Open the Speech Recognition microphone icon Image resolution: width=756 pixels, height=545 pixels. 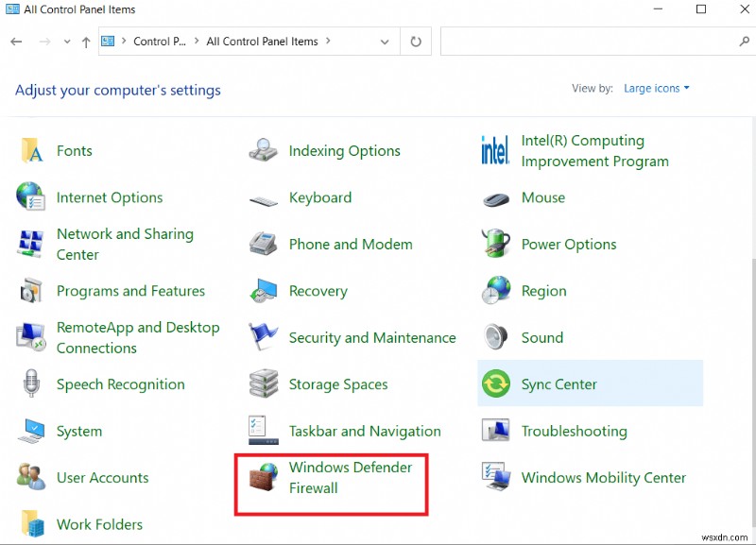pos(30,384)
